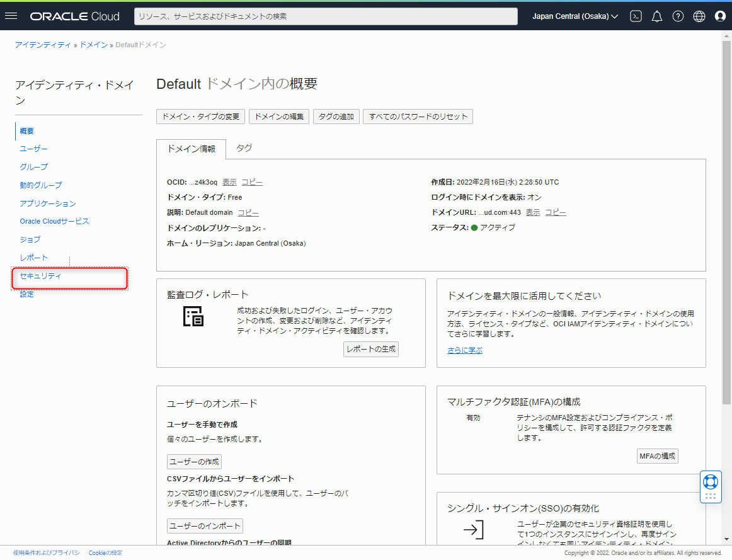Click the vertical page scrollbar
Image resolution: width=732 pixels, height=560 pixels.
point(726,222)
